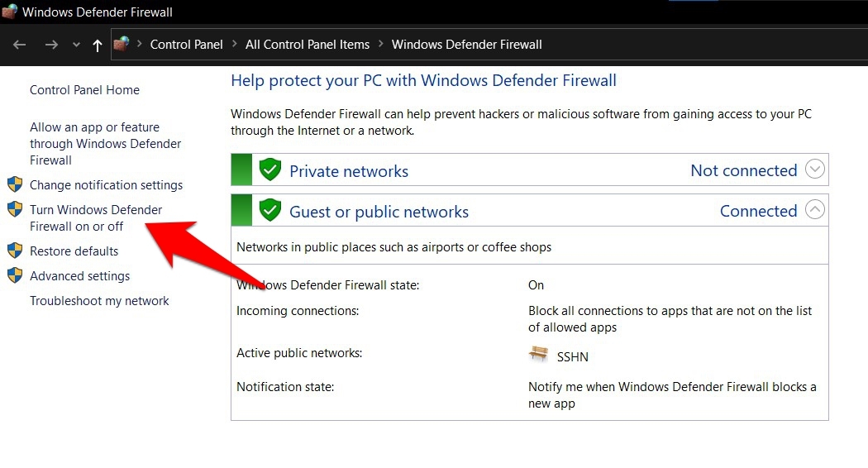
Task: Click the SSHN network name
Action: click(572, 356)
